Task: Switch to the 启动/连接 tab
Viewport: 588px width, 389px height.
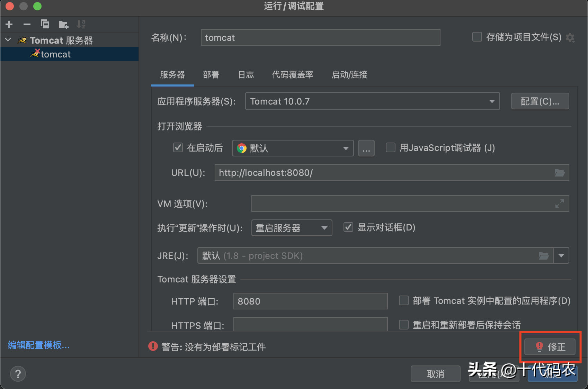Action: point(349,75)
